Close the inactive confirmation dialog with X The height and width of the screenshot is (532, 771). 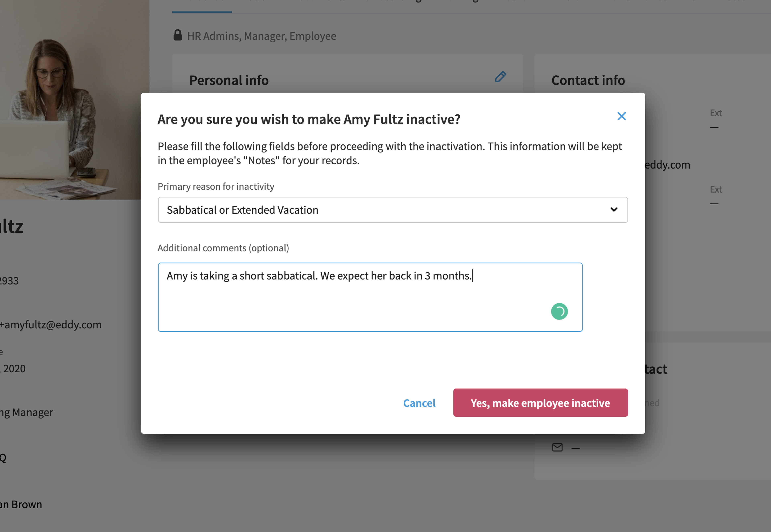(621, 116)
